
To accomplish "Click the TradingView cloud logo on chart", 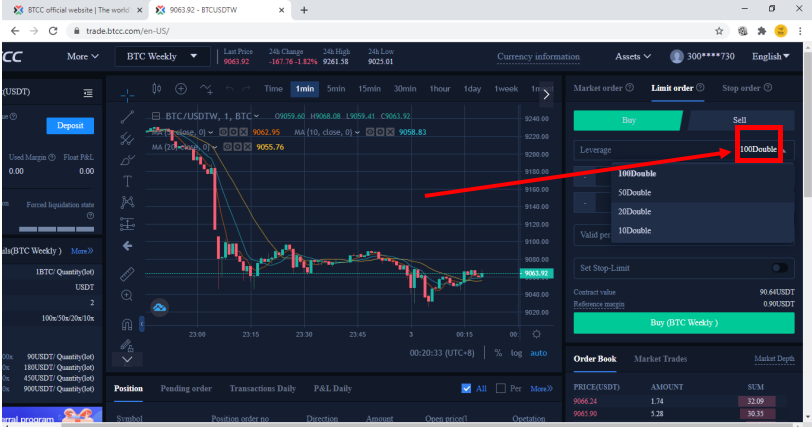I will pyautogui.click(x=160, y=307).
